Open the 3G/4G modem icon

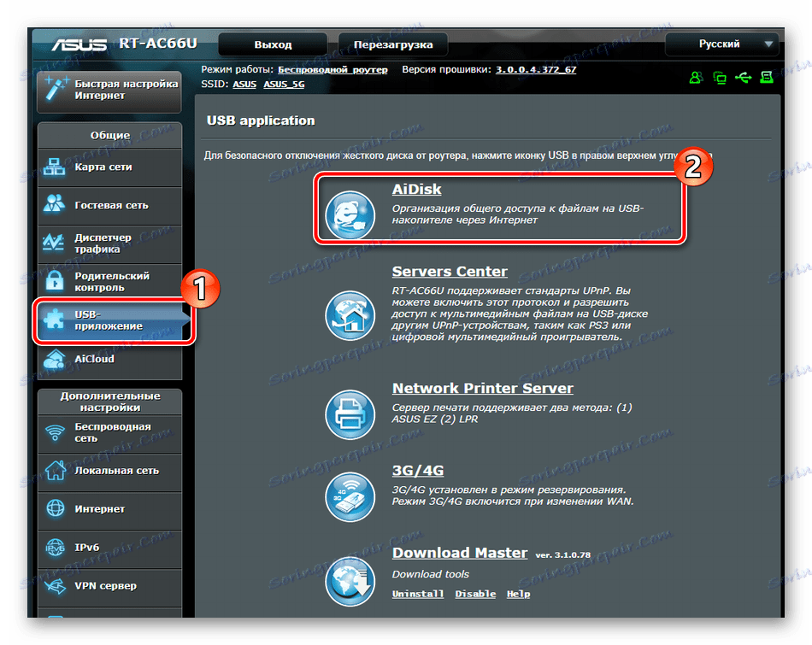[x=350, y=497]
